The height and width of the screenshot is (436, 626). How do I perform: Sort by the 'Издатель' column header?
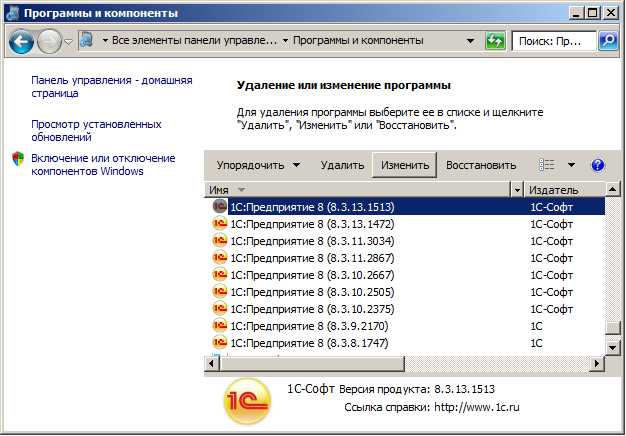[565, 190]
